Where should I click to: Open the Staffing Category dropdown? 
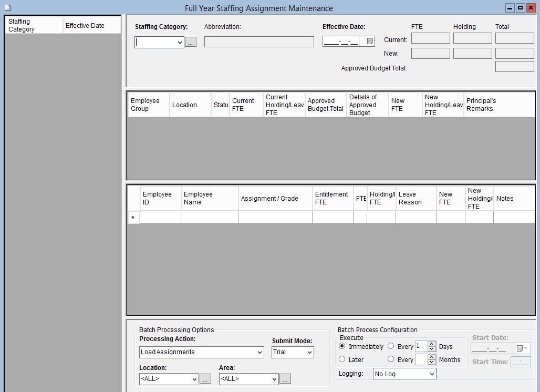180,43
